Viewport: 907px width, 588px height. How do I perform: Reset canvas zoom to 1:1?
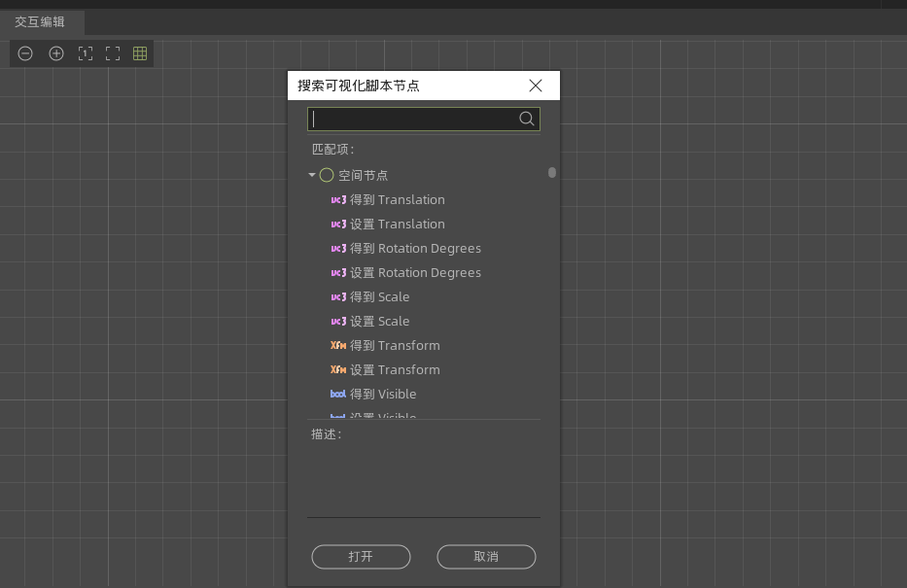point(85,53)
